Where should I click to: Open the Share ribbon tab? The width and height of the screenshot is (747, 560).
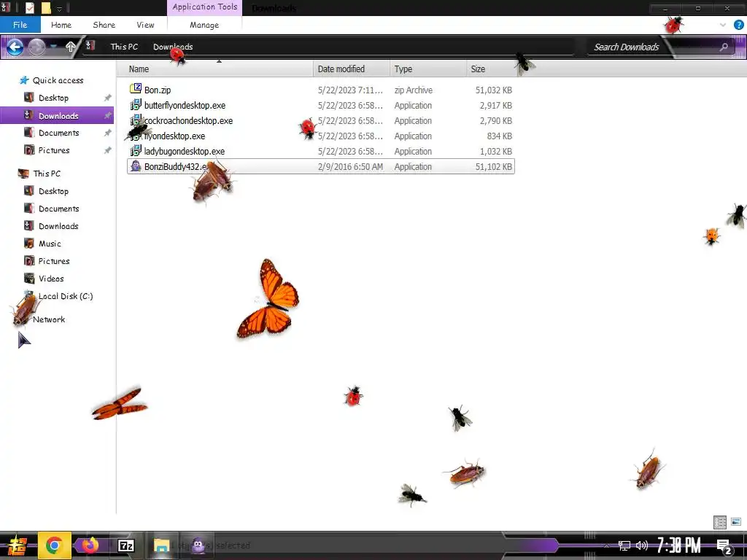[x=104, y=25]
